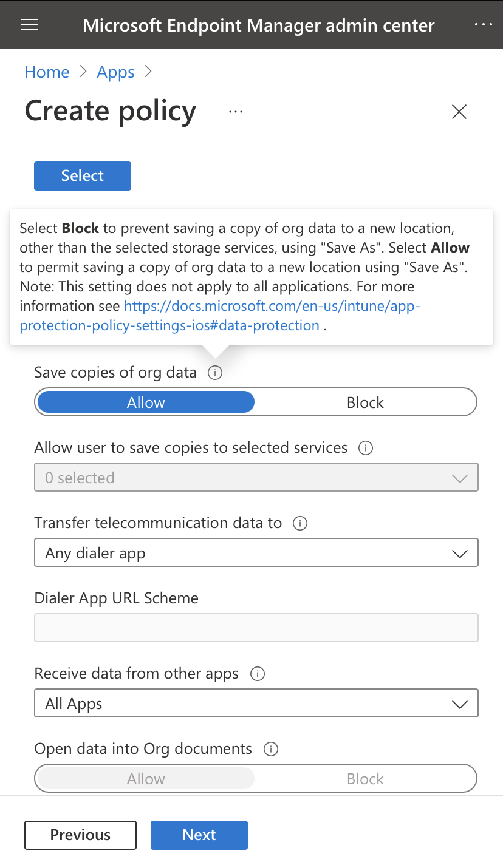Screen dimensions: 503x868
Task: Keep Allow selected for Save copies of org data
Action: click(145, 402)
